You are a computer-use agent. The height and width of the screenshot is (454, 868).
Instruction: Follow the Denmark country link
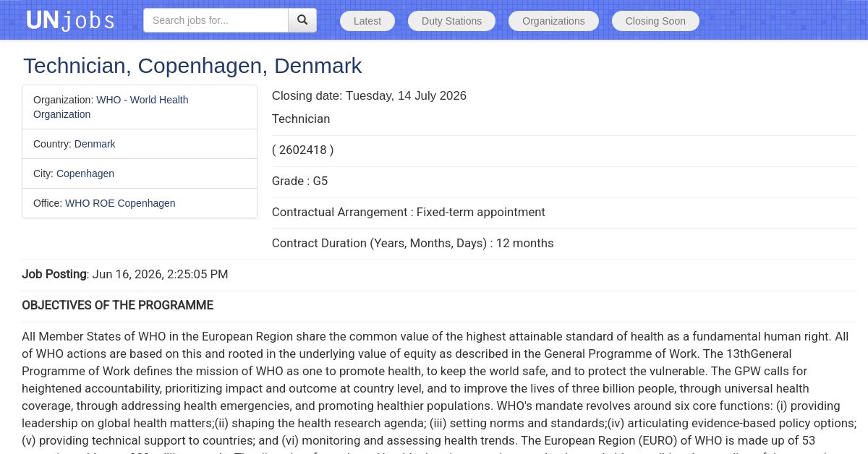[x=95, y=144]
